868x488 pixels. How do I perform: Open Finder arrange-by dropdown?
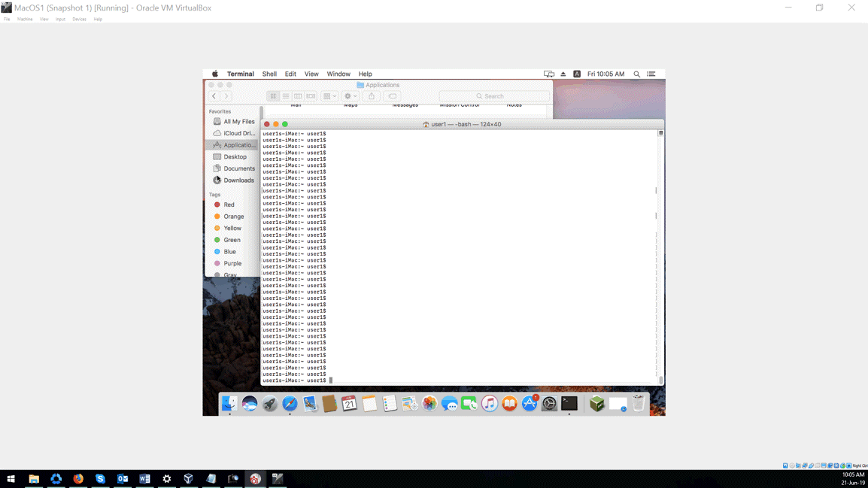[329, 96]
